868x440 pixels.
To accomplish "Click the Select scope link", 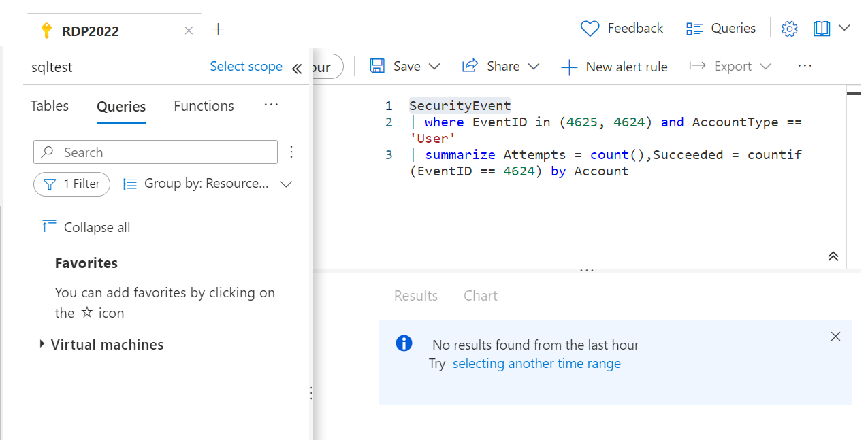I will click(x=246, y=67).
